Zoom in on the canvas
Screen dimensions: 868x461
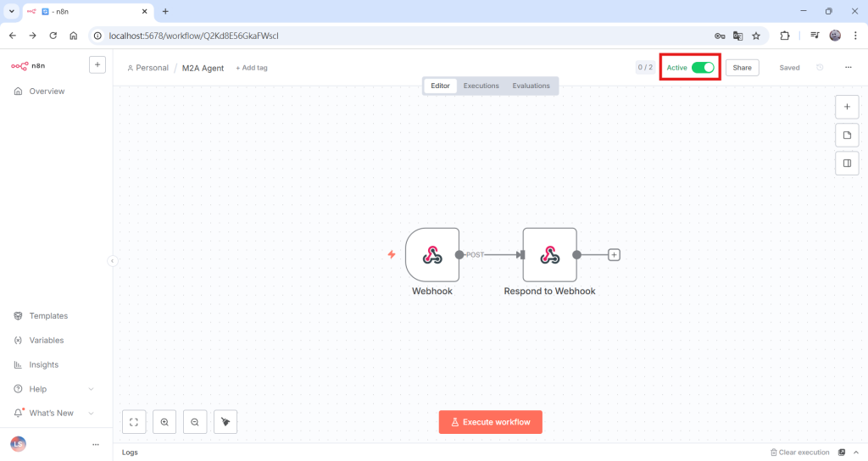[164, 422]
